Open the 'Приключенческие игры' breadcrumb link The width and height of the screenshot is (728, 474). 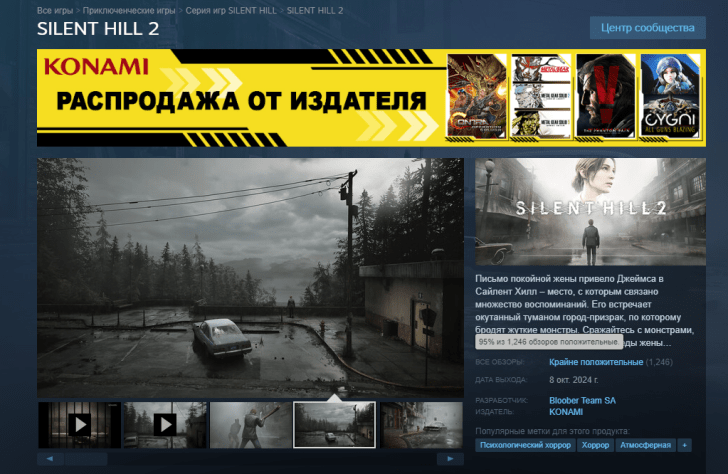coord(129,11)
